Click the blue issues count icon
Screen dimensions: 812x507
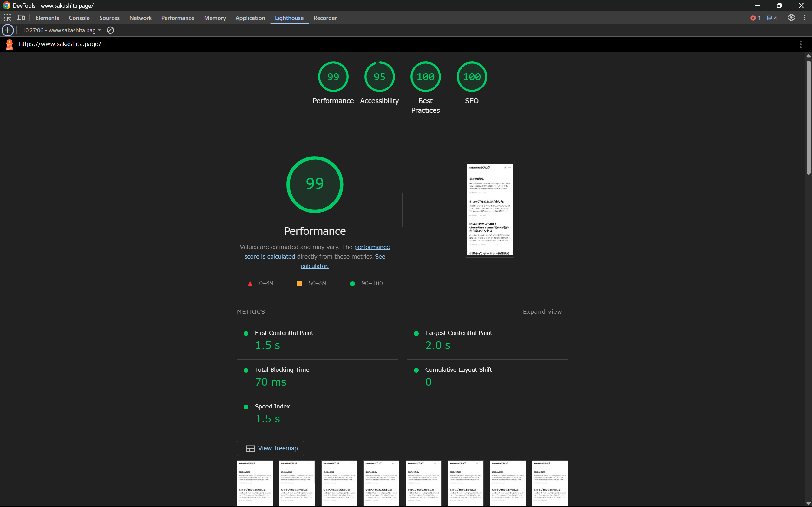[769, 18]
